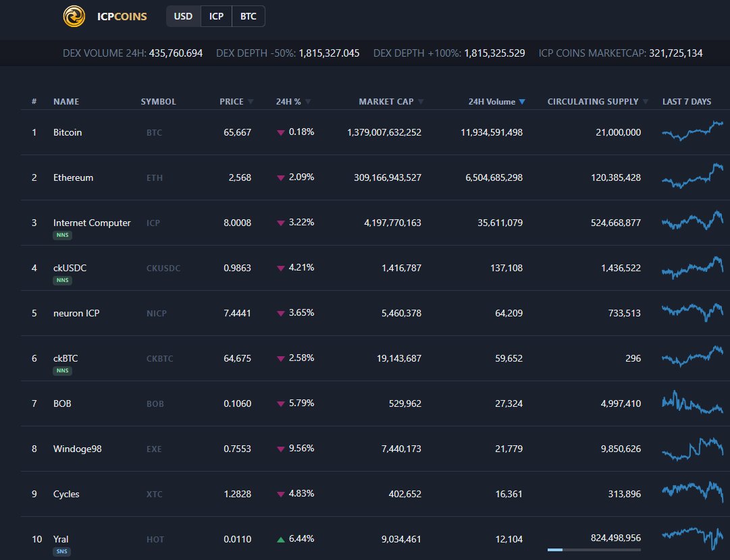View Cycles 7-day sparkline chart

(692, 492)
